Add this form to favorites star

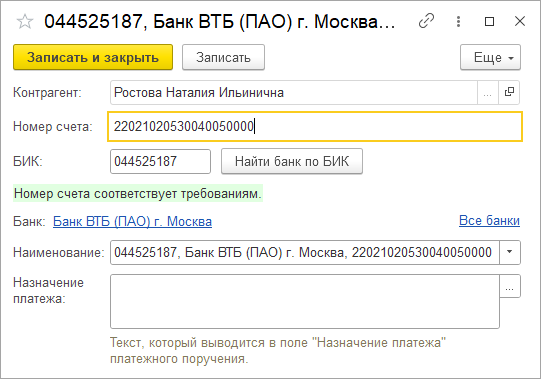(25, 22)
